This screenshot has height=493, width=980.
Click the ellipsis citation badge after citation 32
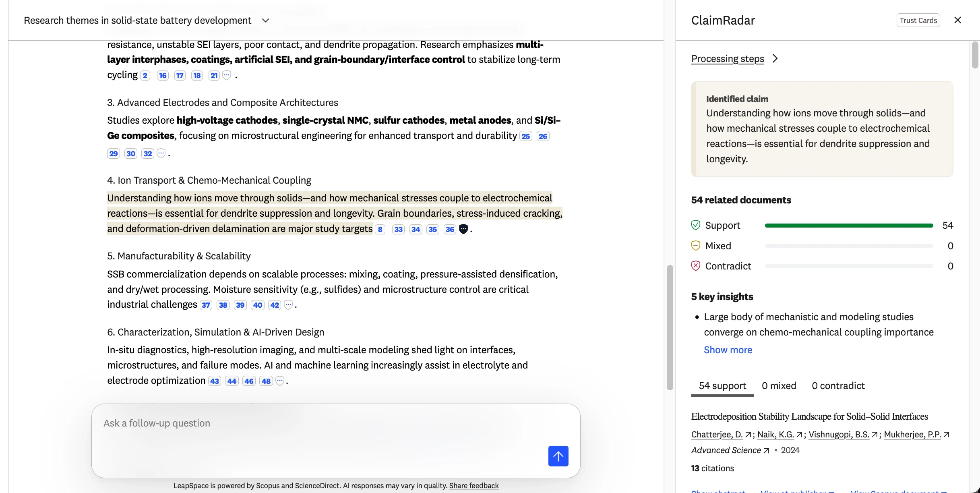coord(161,153)
